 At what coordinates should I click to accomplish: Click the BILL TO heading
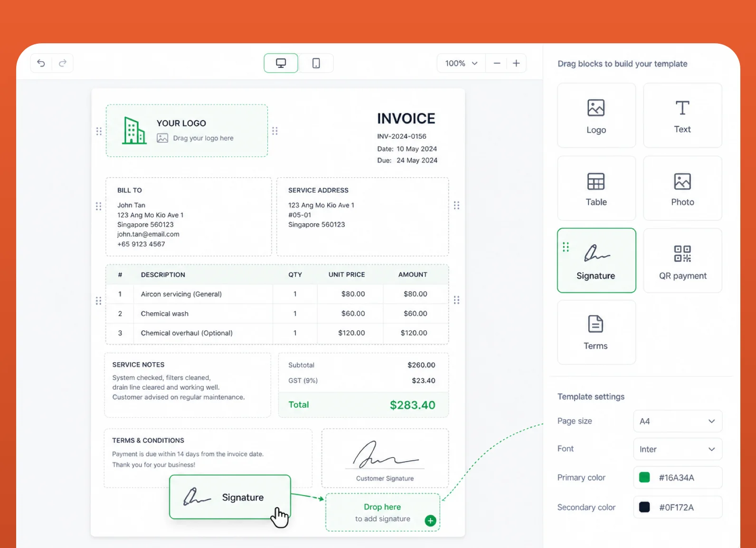[x=130, y=190]
